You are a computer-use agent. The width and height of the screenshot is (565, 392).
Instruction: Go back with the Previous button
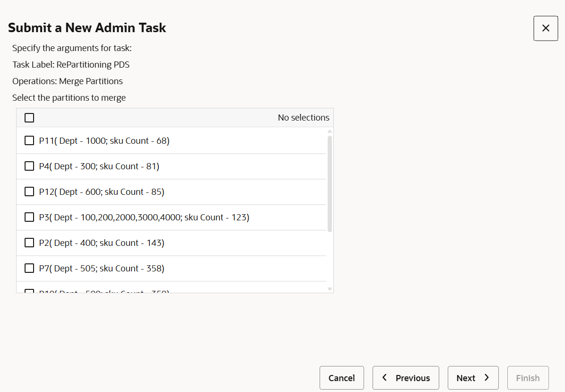(x=406, y=378)
